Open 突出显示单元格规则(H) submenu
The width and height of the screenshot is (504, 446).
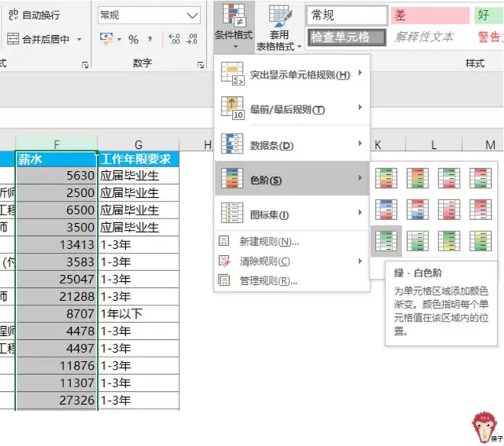pos(292,74)
